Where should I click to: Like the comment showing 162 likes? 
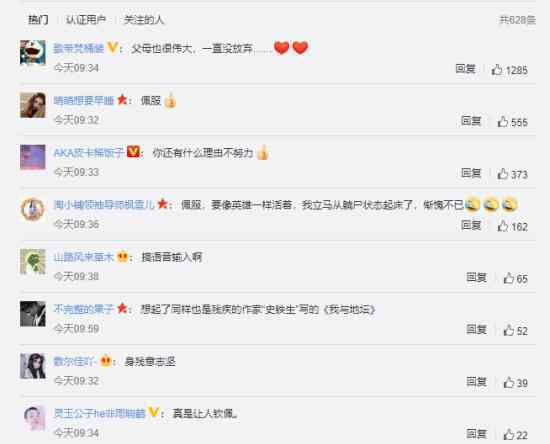coord(503,226)
